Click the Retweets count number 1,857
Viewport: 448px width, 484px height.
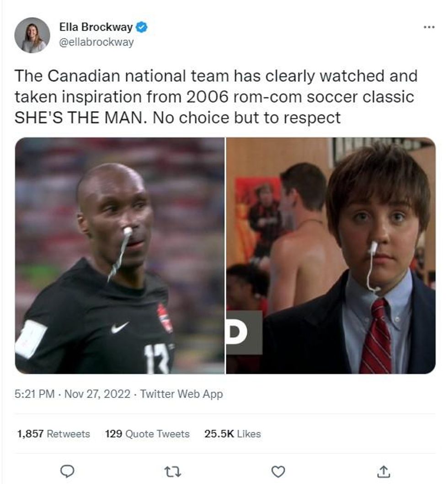30,434
